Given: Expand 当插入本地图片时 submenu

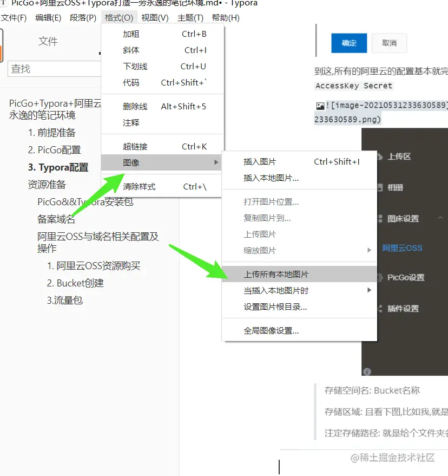Looking at the screenshot, I should pyautogui.click(x=299, y=290).
